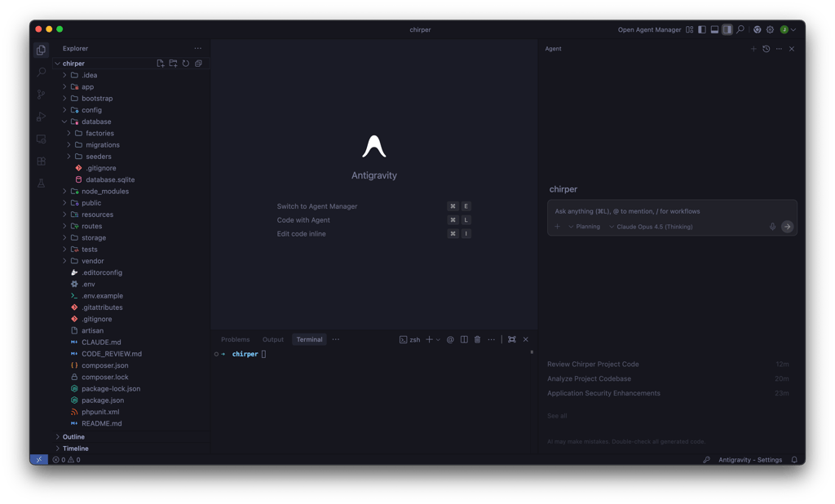
Task: Close the terminal panel
Action: 526,339
